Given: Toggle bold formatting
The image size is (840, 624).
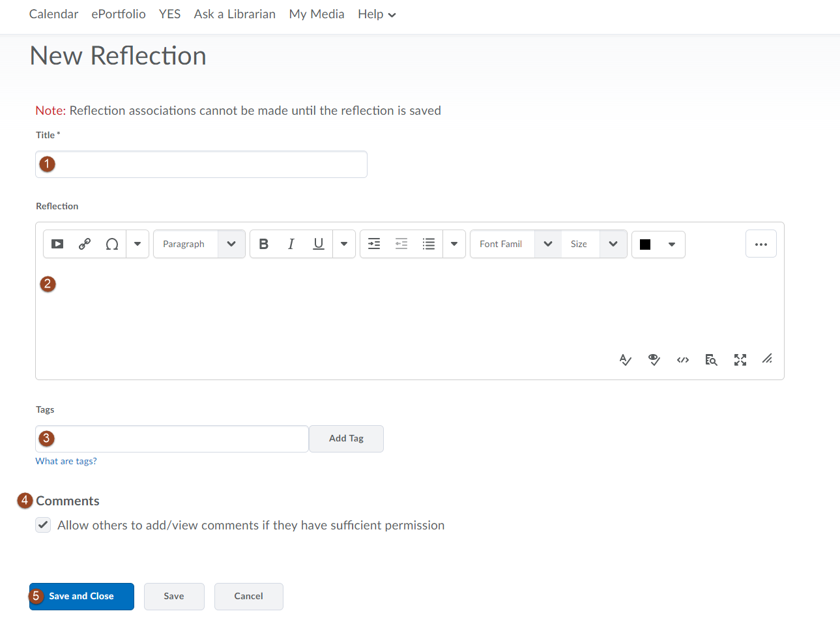Looking at the screenshot, I should coord(264,244).
